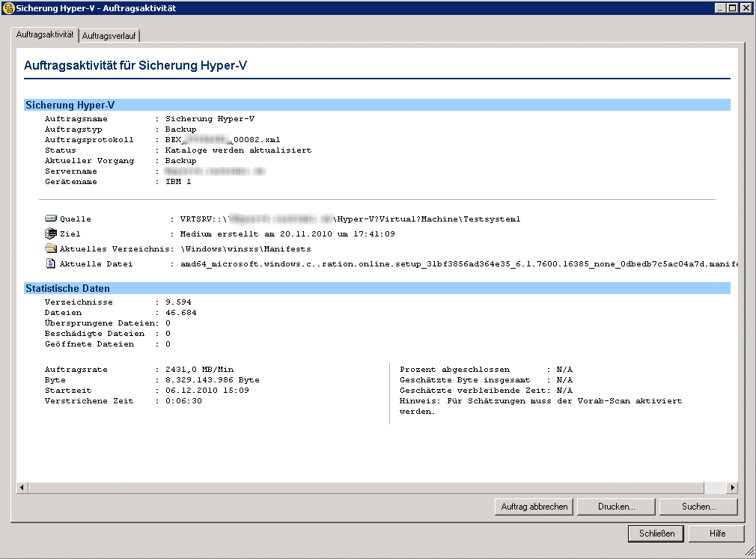Image resolution: width=756 pixels, height=559 pixels.
Task: Click the 'Übersprungene Dateien' label
Action: pos(100,323)
